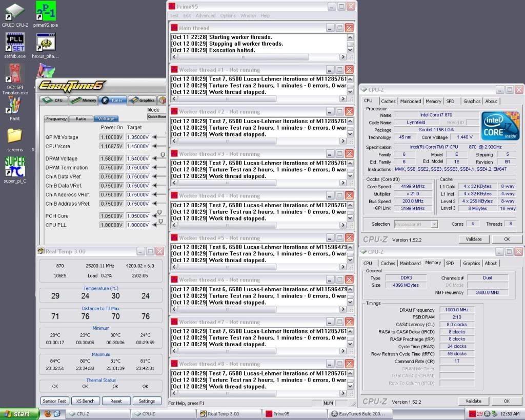Screen dimensions: 525x420
Task: Open EasyTune6 Tuner tab
Action: tap(113, 100)
